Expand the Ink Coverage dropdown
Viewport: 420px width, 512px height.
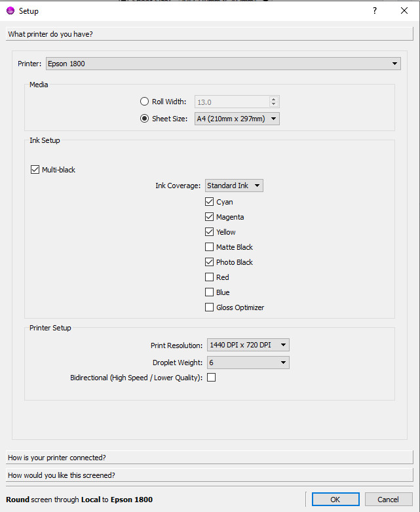[x=234, y=186]
